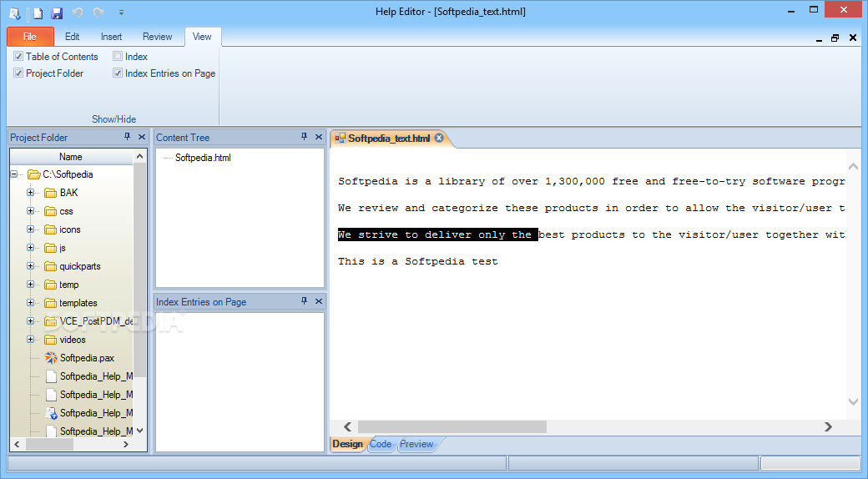Pin the Content Tree panel
This screenshot has height=479, width=868.
click(304, 137)
